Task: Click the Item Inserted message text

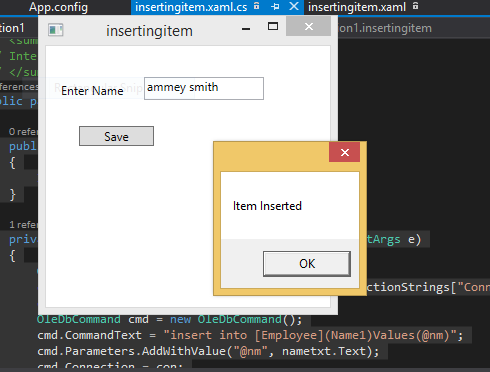Action: [267, 206]
